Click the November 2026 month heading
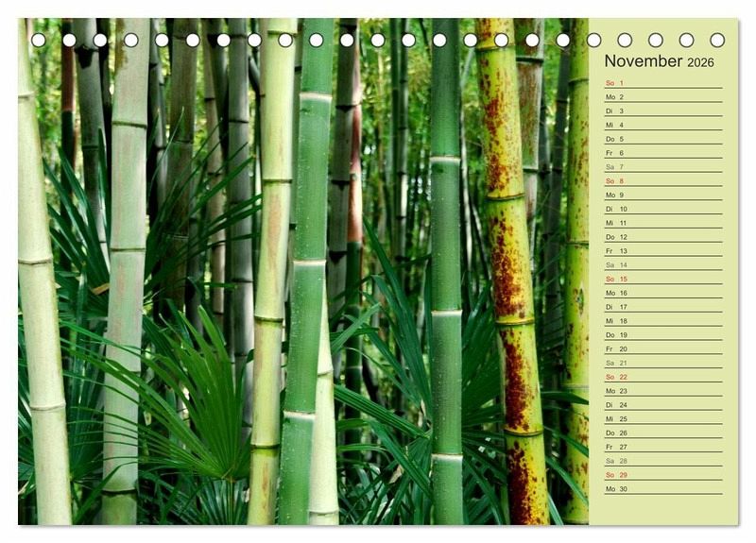The width and height of the screenshot is (756, 543). click(x=659, y=61)
